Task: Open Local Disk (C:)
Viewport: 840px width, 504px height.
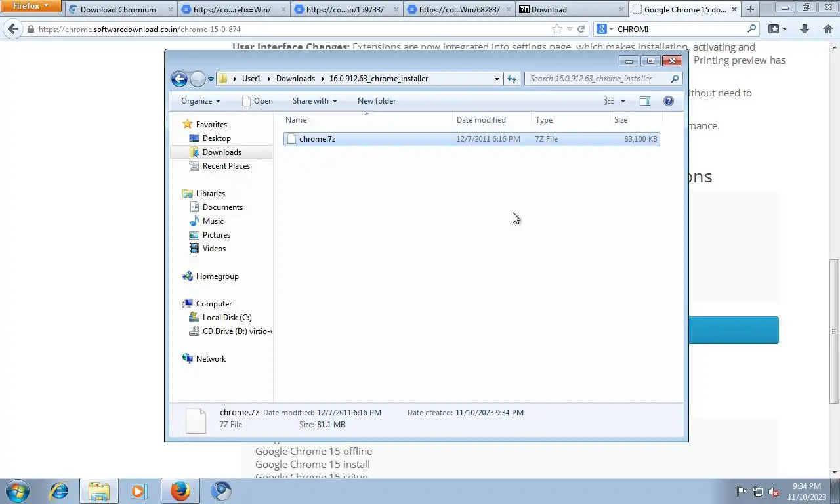Action: click(x=226, y=318)
